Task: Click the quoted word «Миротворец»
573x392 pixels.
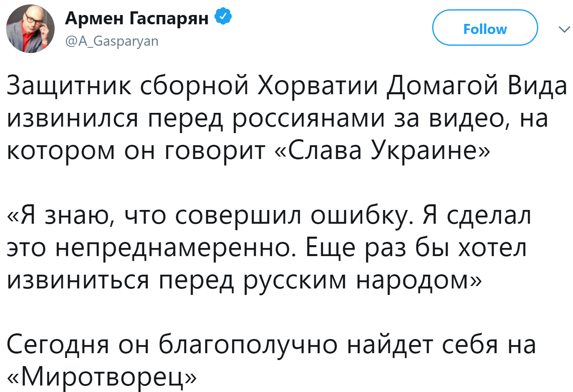Action: point(102,377)
